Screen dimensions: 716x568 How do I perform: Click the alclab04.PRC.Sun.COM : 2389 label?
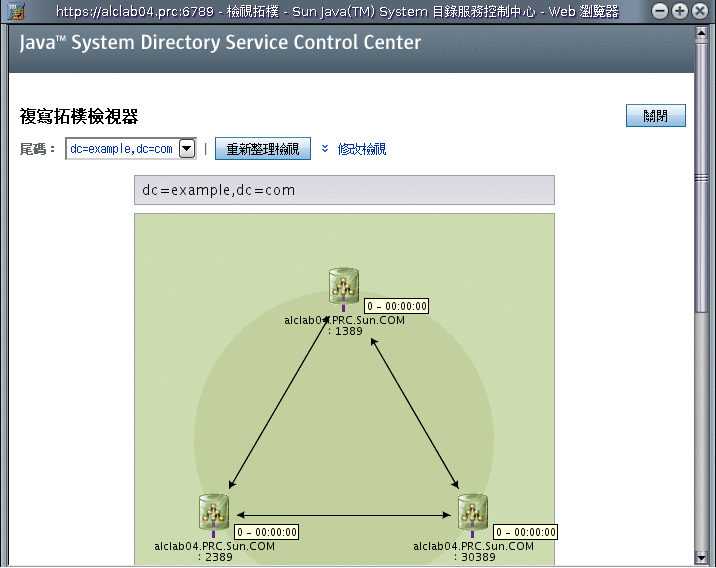click(x=215, y=552)
